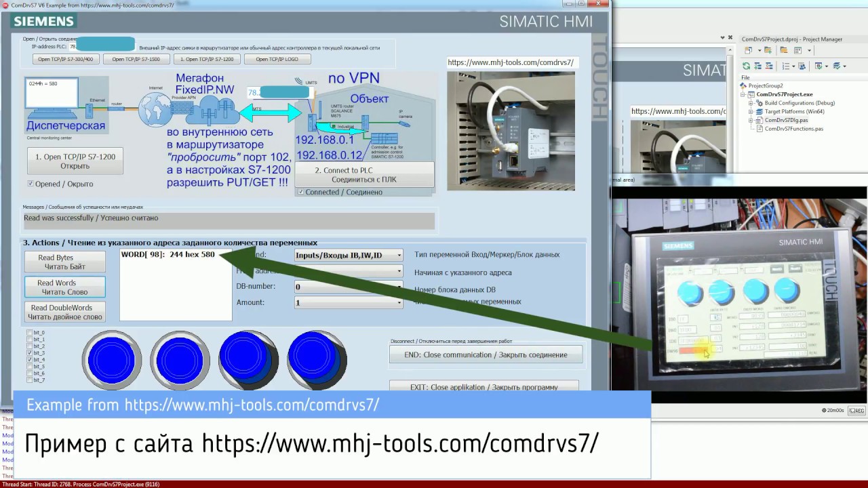Screen dimensions: 868x488
Task: Toggle the bit_5 checkbox
Action: (29, 367)
